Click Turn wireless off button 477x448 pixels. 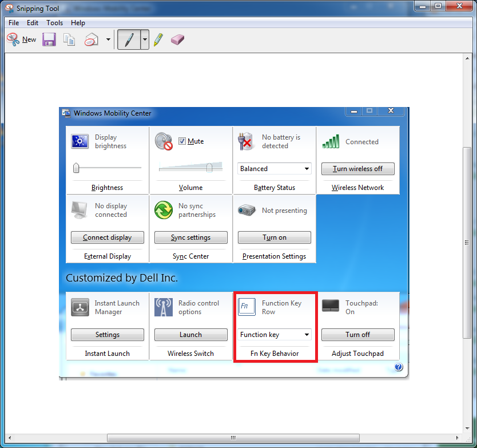(x=358, y=169)
